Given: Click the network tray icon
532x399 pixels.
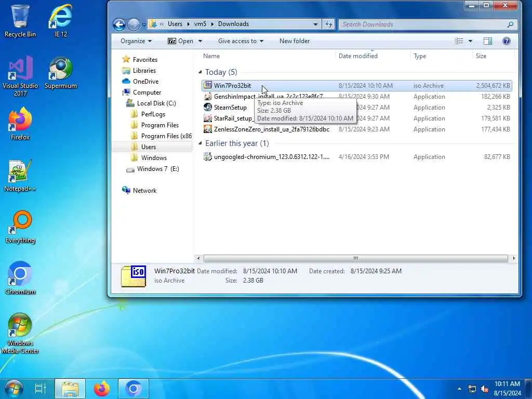Looking at the screenshot, I should [472, 389].
